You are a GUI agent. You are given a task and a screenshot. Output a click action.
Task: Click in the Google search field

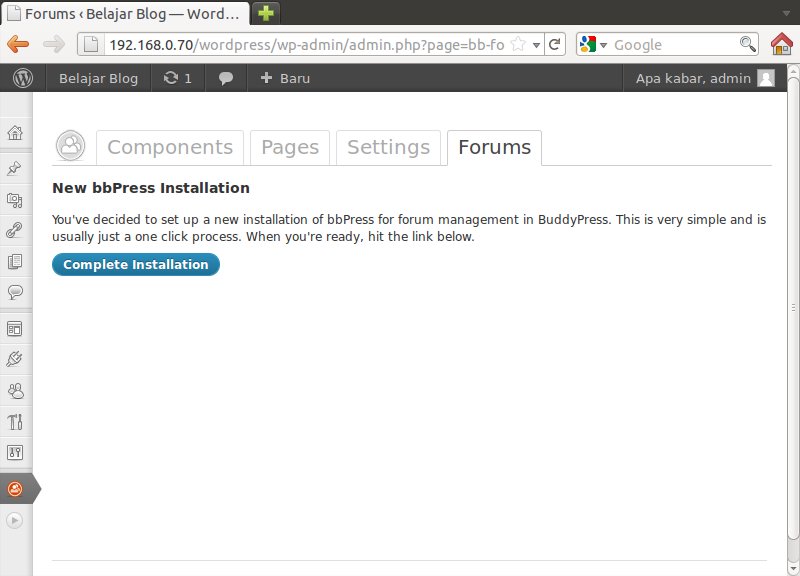coord(673,45)
